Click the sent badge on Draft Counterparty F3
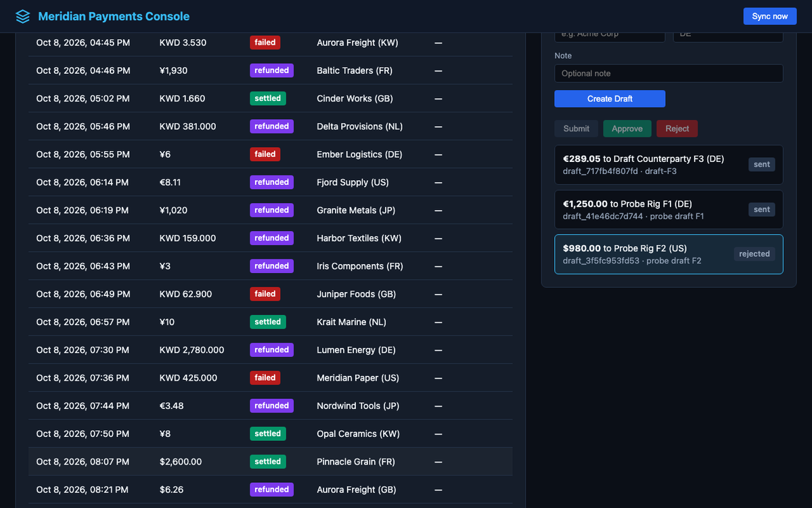 (762, 165)
